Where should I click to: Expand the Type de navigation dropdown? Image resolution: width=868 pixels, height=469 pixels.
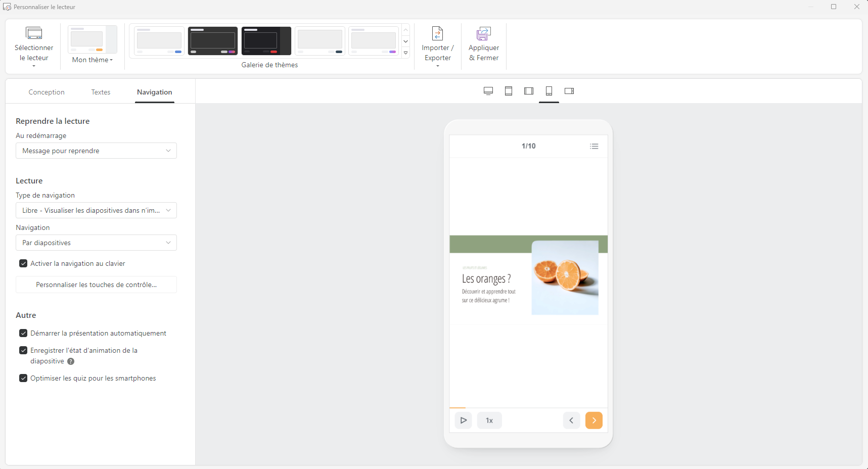pyautogui.click(x=96, y=210)
